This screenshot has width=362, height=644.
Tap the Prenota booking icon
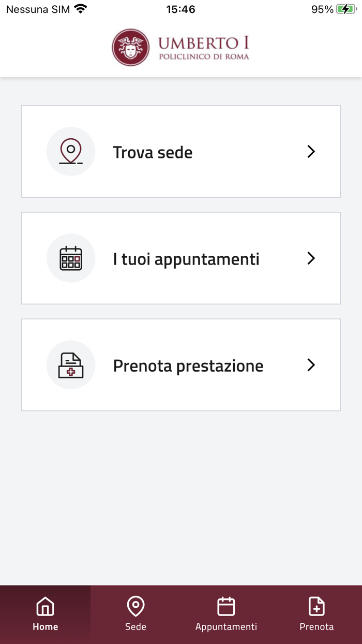pos(316,606)
